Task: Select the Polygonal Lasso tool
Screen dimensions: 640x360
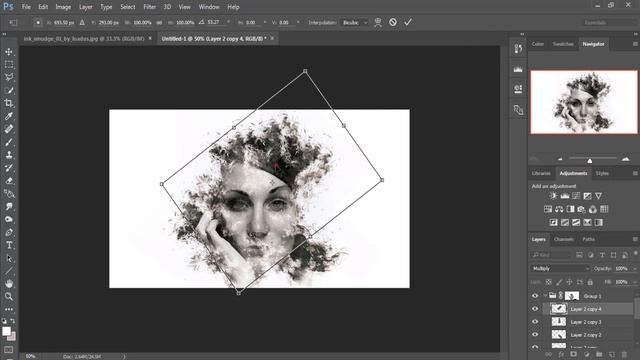Action: click(x=9, y=77)
